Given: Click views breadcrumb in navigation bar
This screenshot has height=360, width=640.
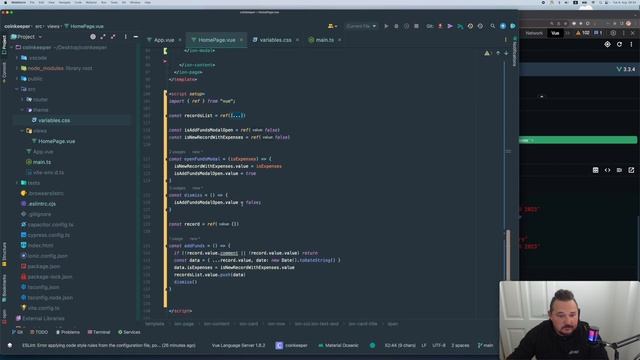Looking at the screenshot, I should click(x=53, y=26).
